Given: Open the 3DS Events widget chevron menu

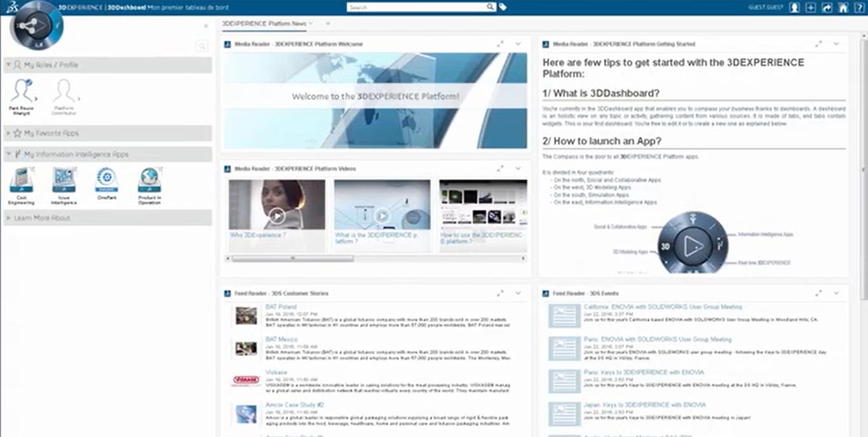Looking at the screenshot, I should click(836, 293).
